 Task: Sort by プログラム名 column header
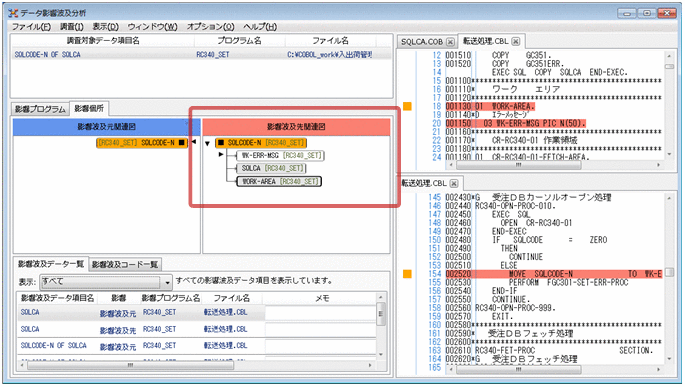[239, 41]
